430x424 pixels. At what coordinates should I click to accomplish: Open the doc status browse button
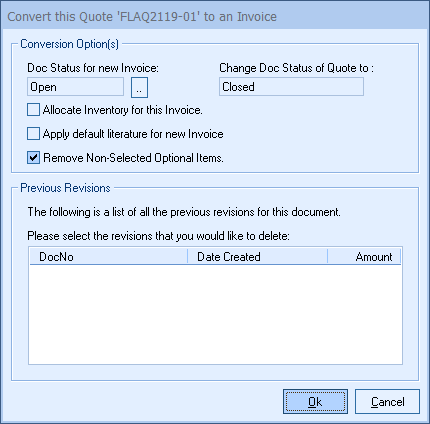139,87
